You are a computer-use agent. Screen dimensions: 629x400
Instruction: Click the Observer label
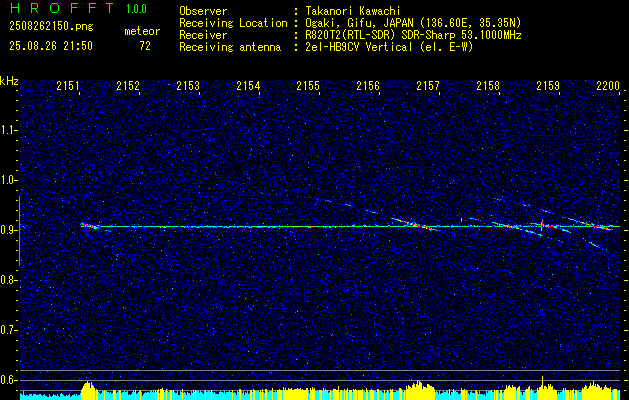click(203, 11)
